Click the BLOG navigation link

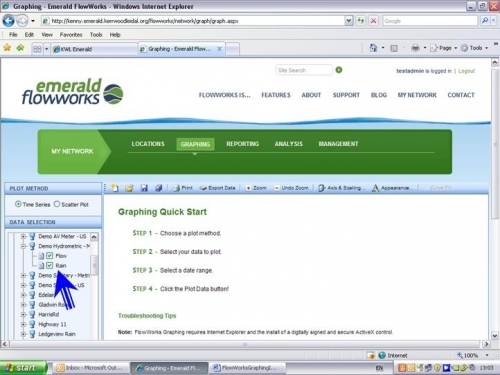[x=379, y=95]
